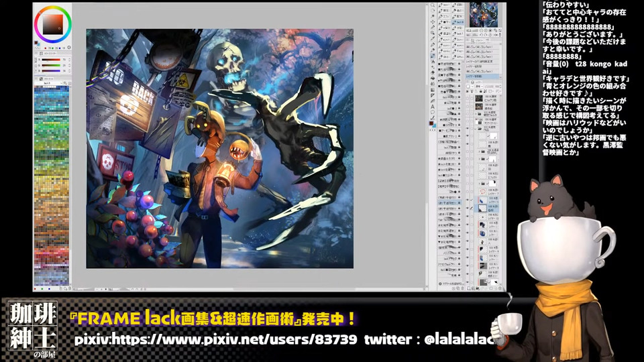The height and width of the screenshot is (362, 644).
Task: Collapse the open layer folder
Action: (476, 129)
